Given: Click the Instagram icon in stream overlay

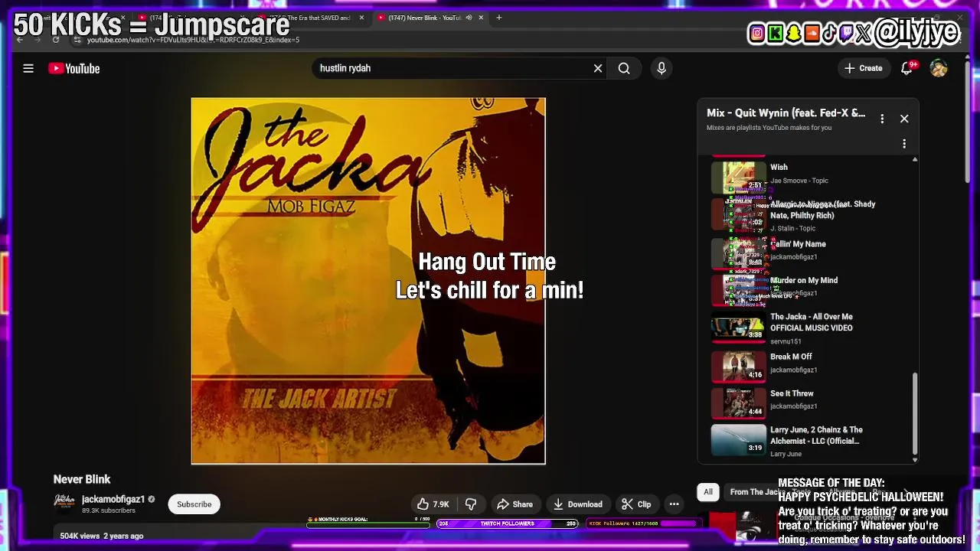Looking at the screenshot, I should (x=757, y=33).
